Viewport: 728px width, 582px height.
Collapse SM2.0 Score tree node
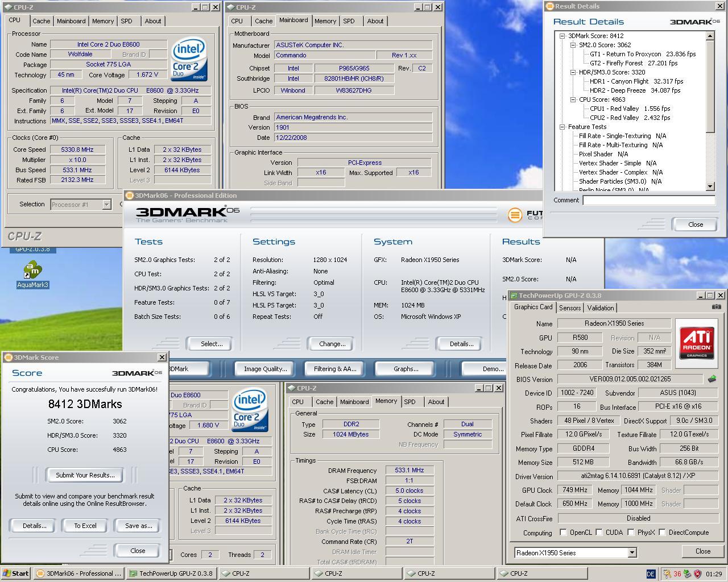pos(573,45)
